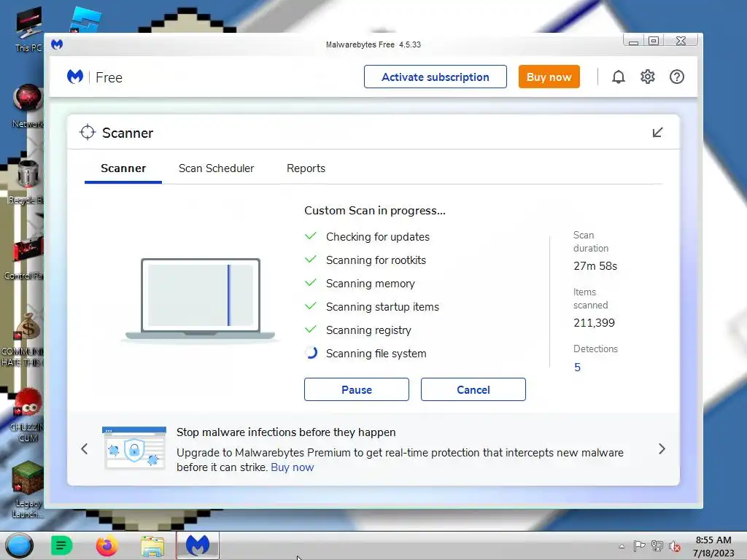Open the help question mark icon
Image resolution: width=747 pixels, height=560 pixels.
click(x=676, y=77)
